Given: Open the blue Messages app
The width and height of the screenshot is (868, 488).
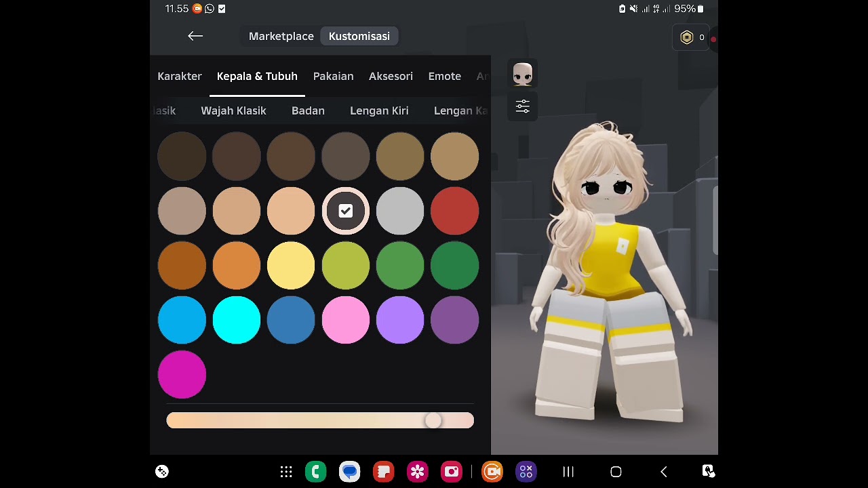Looking at the screenshot, I should (349, 472).
